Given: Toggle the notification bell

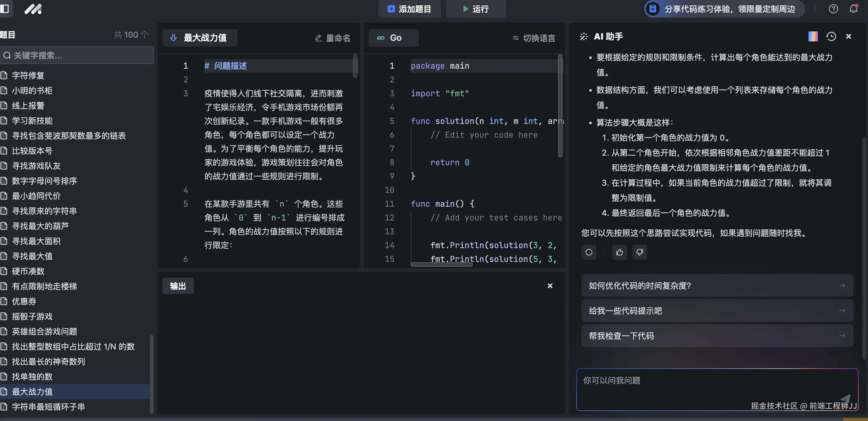Looking at the screenshot, I should pos(853,9).
